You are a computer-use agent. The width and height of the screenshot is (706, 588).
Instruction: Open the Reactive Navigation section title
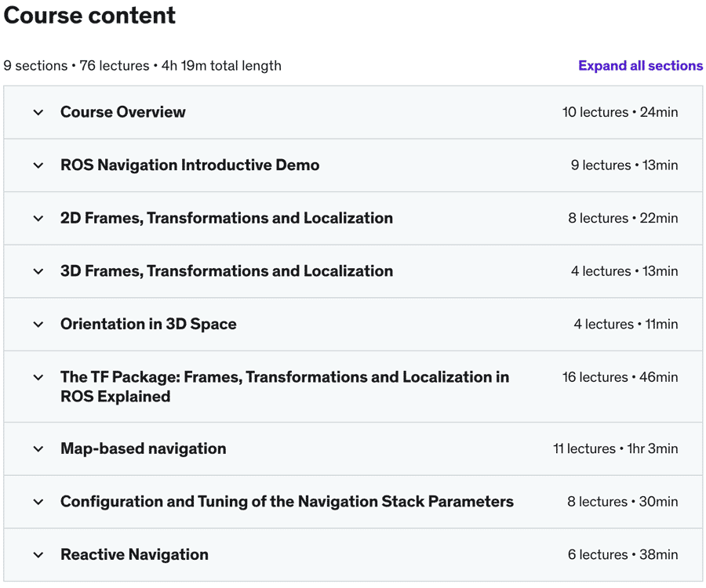coord(134,555)
